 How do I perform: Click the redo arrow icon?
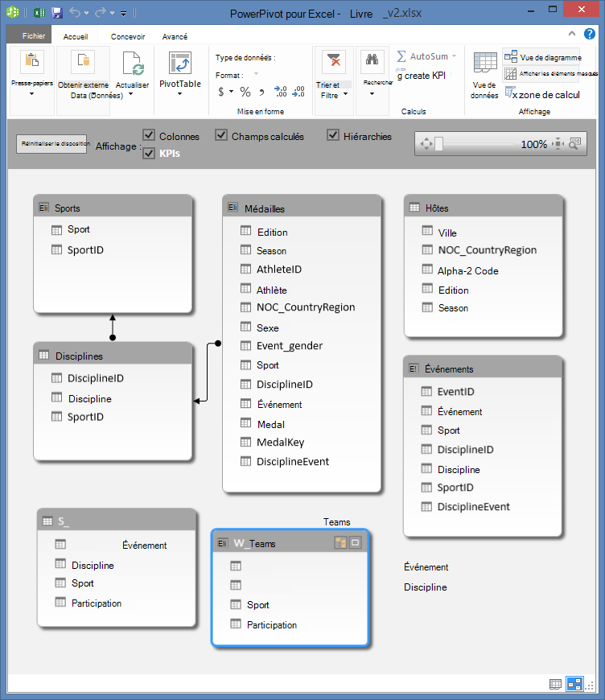click(101, 13)
